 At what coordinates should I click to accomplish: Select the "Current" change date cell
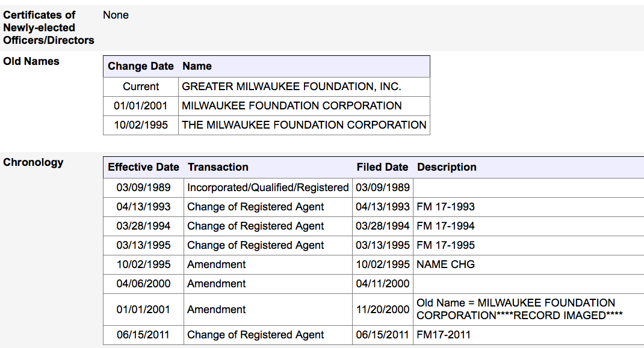[x=141, y=87]
